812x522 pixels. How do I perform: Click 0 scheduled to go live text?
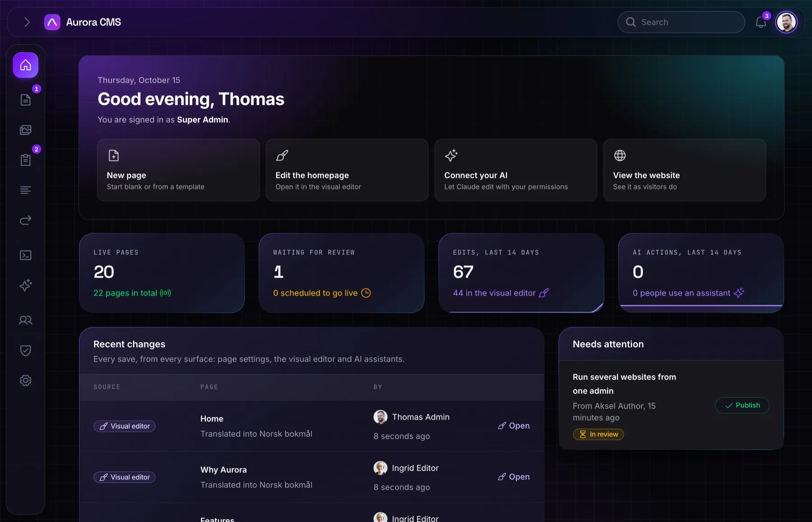315,293
